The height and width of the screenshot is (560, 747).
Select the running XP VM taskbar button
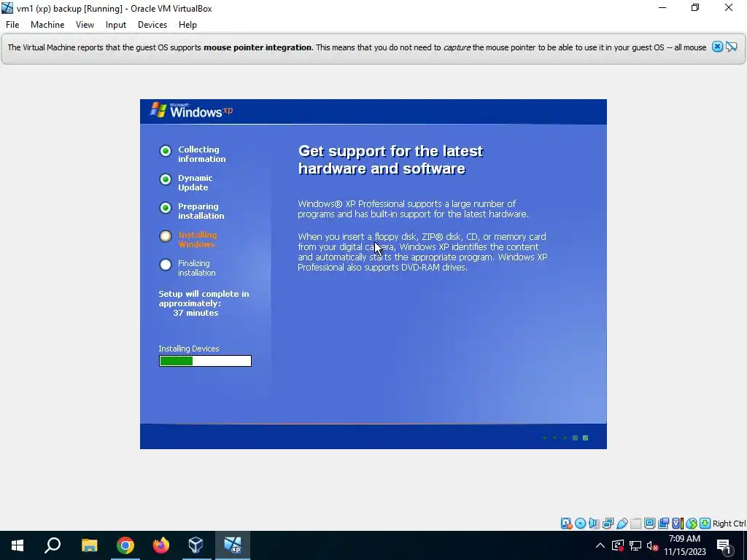point(233,545)
